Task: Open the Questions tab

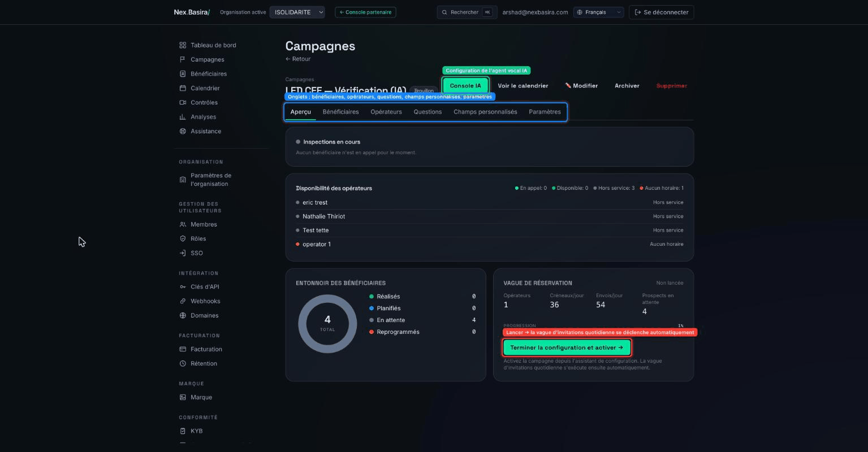Action: point(427,112)
